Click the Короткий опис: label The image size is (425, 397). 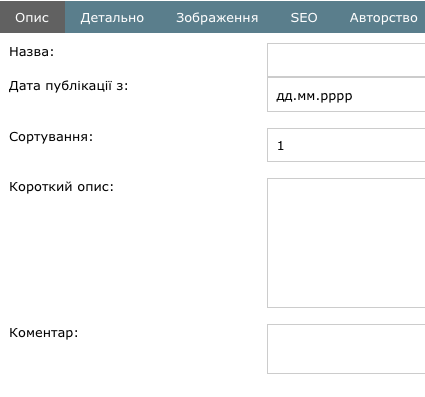point(61,187)
